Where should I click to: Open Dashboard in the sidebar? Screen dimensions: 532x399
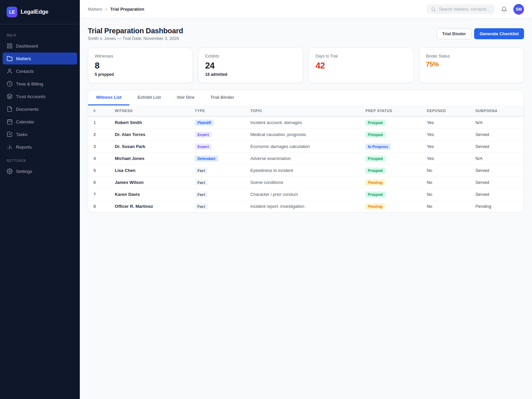point(40,46)
